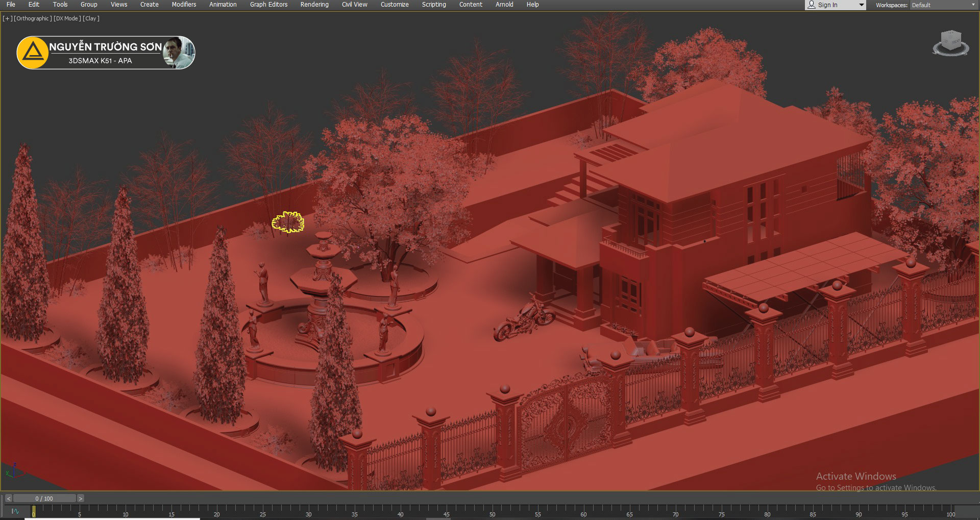Image resolution: width=980 pixels, height=520 pixels.
Task: Open the Modifiers menu
Action: click(184, 5)
